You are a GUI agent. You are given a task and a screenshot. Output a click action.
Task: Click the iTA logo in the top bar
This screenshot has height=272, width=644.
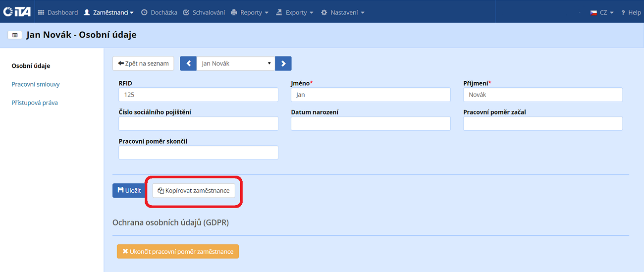coord(17,12)
